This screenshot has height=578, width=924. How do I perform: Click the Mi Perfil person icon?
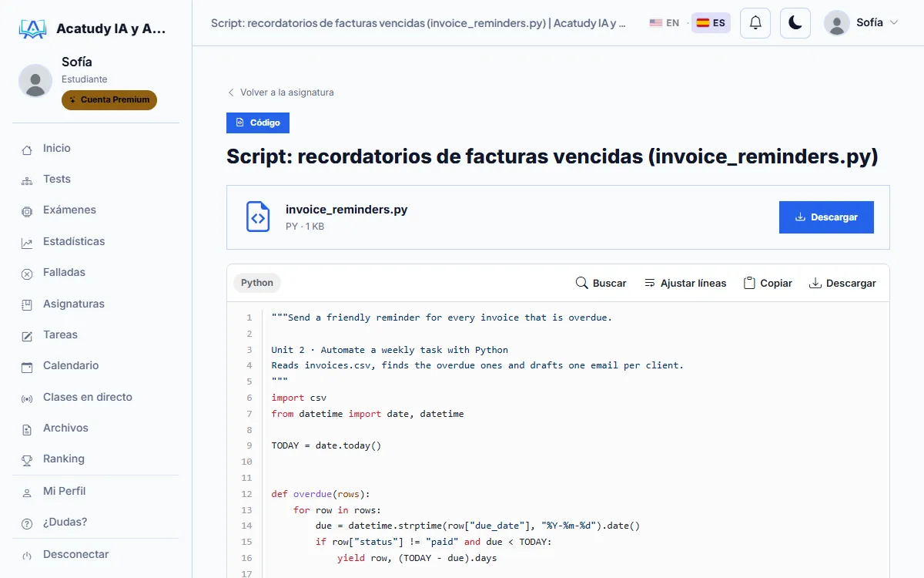tap(27, 492)
